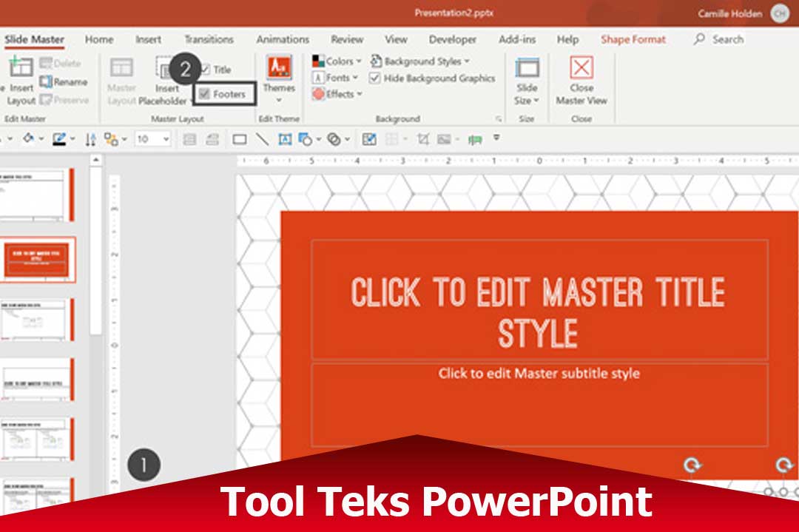Click the master subtitle placeholder text
Screen dimensions: 799x532
[539, 374]
